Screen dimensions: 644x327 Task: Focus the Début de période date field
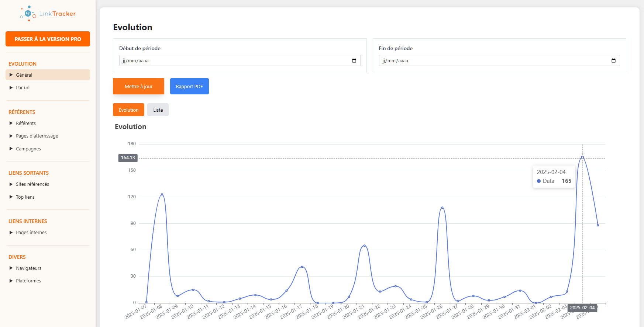coord(240,60)
